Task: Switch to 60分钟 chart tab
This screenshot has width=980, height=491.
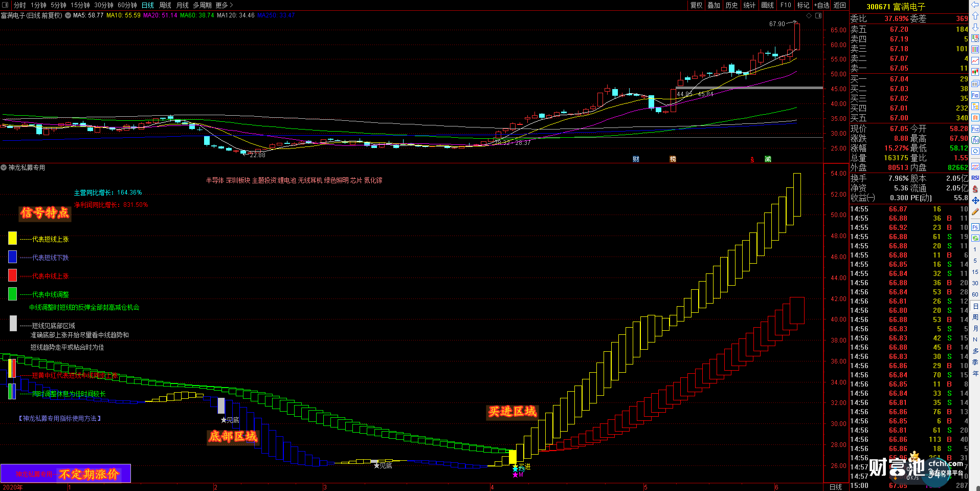Action: pyautogui.click(x=127, y=5)
